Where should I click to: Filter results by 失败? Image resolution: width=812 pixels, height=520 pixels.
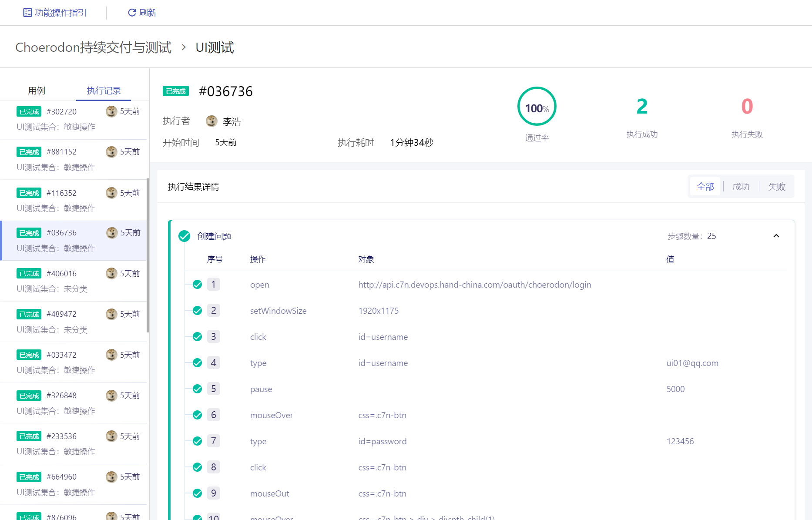click(x=777, y=187)
